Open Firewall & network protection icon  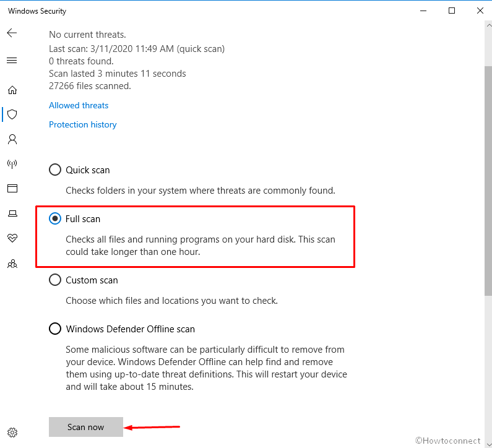click(12, 164)
